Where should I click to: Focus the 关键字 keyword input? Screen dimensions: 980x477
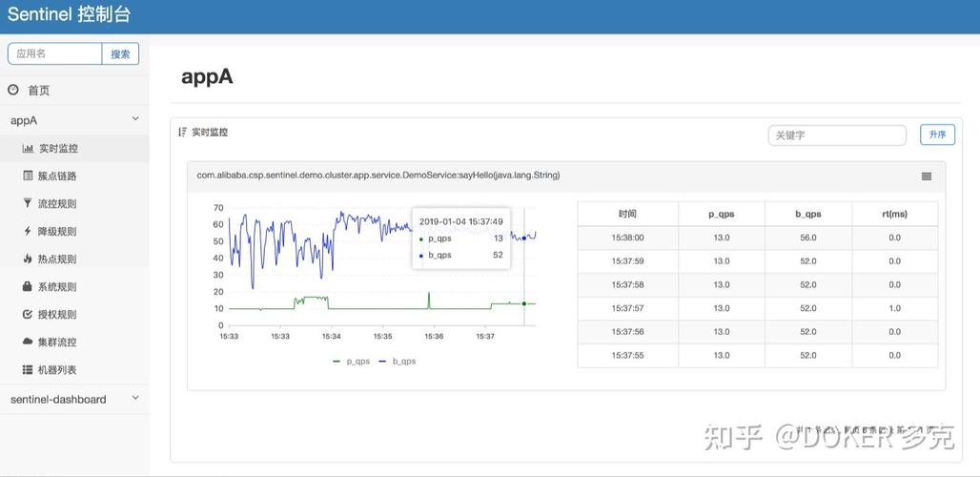pyautogui.click(x=837, y=135)
